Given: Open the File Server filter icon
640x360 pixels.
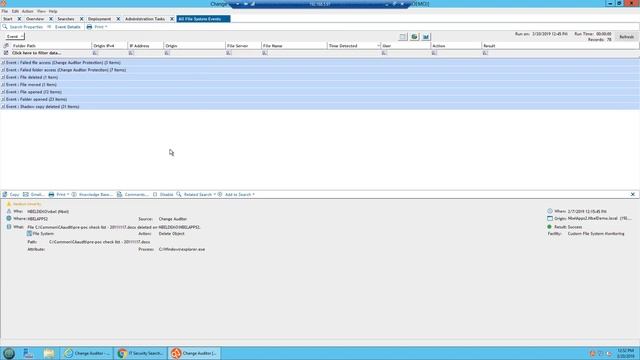Looking at the screenshot, I should point(229,53).
